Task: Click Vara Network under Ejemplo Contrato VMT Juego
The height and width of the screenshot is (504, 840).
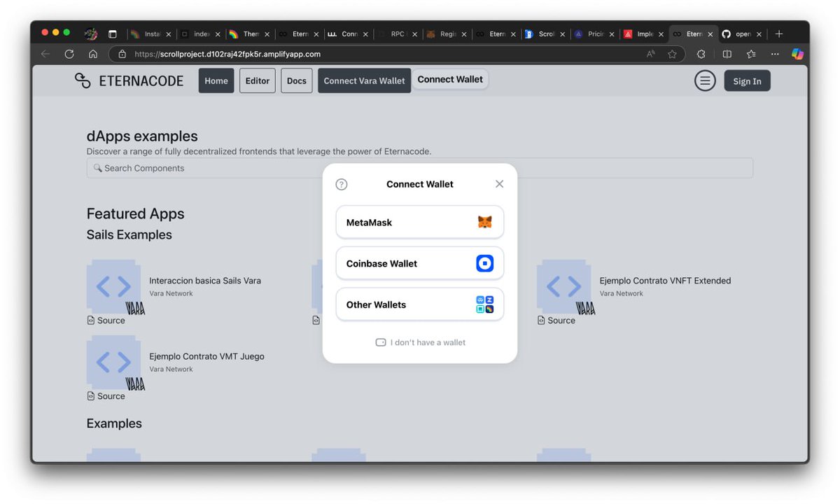Action: point(171,369)
